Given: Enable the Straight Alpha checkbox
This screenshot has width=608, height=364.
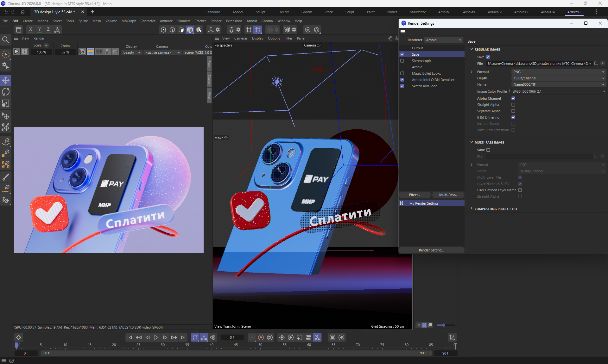Looking at the screenshot, I should 513,105.
